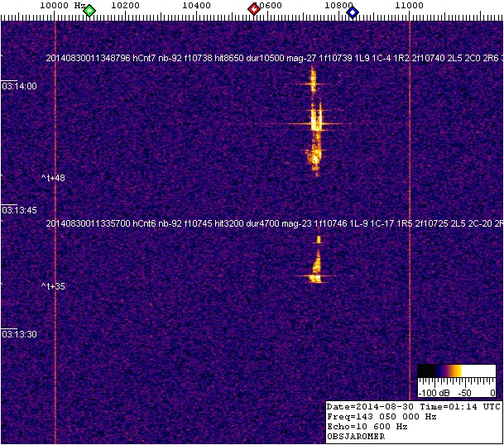Click the blue diamond frequency marker
This screenshot has height=445, width=504.
point(353,12)
